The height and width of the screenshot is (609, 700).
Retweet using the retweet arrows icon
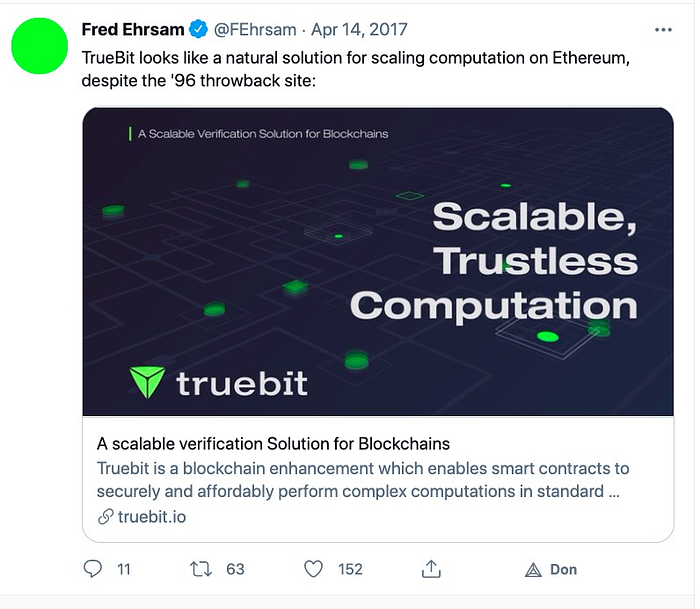point(201,569)
